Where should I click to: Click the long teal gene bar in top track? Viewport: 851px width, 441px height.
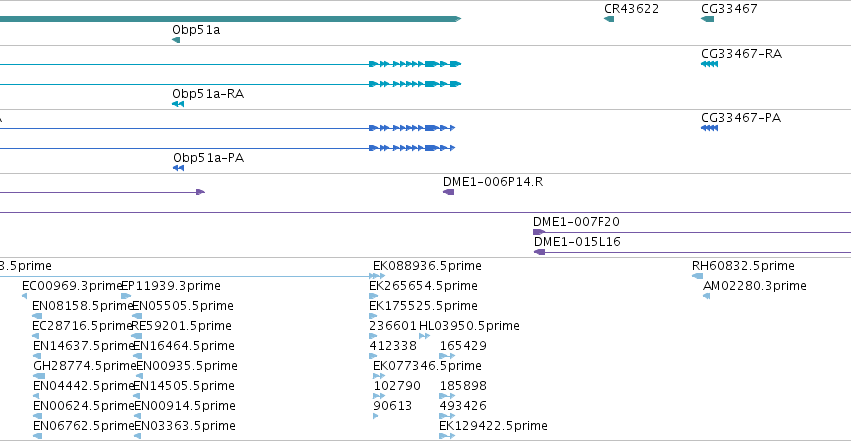coord(230,19)
